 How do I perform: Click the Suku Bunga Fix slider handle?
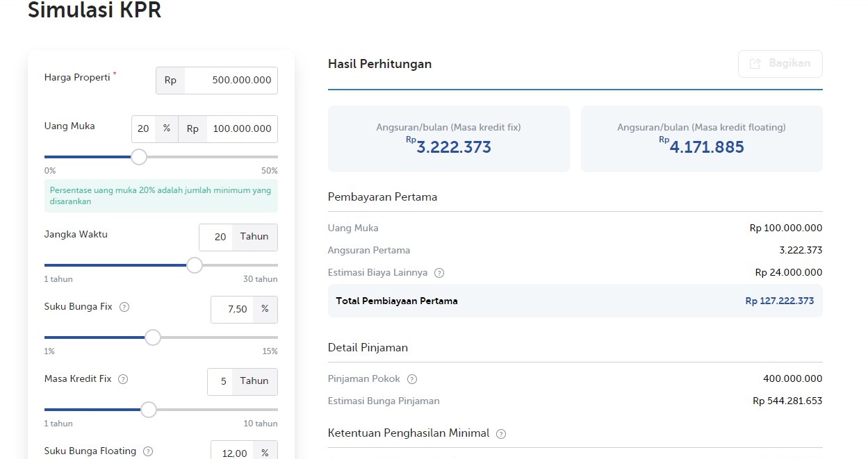point(152,337)
